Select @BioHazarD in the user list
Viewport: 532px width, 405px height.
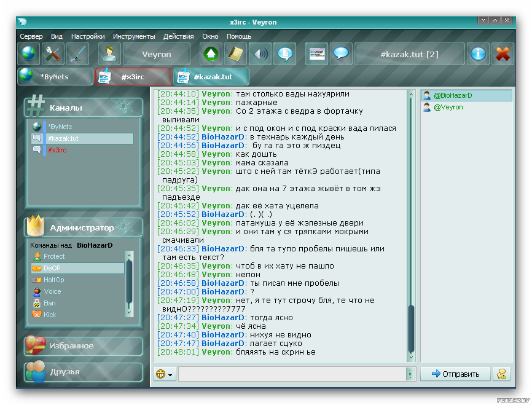click(466, 95)
